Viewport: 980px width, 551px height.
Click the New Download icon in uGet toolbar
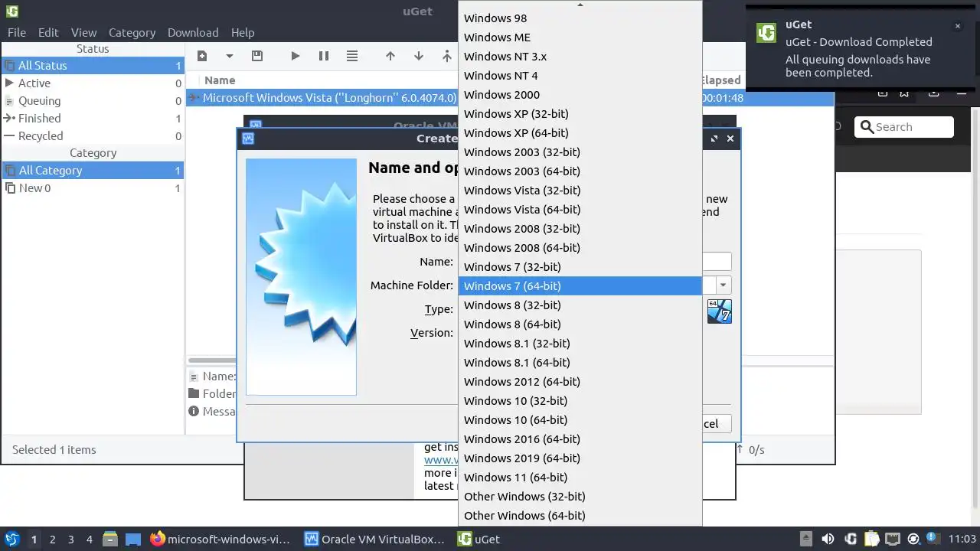click(x=202, y=56)
